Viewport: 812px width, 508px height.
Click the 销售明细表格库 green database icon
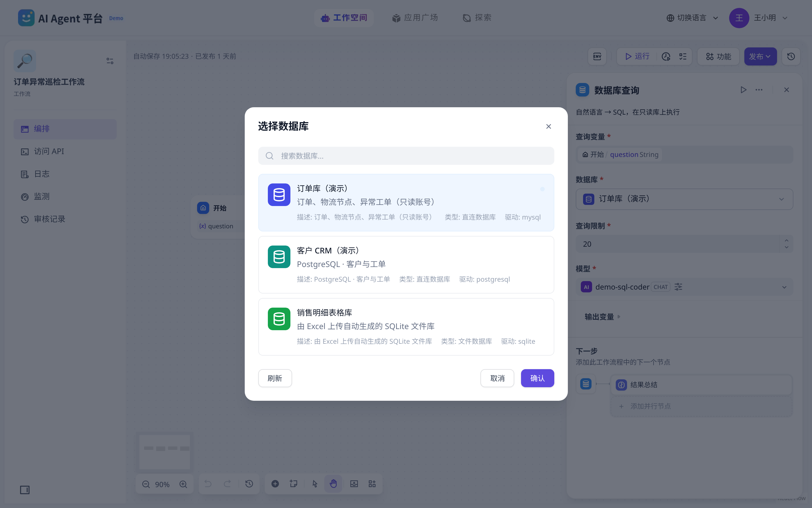tap(279, 319)
